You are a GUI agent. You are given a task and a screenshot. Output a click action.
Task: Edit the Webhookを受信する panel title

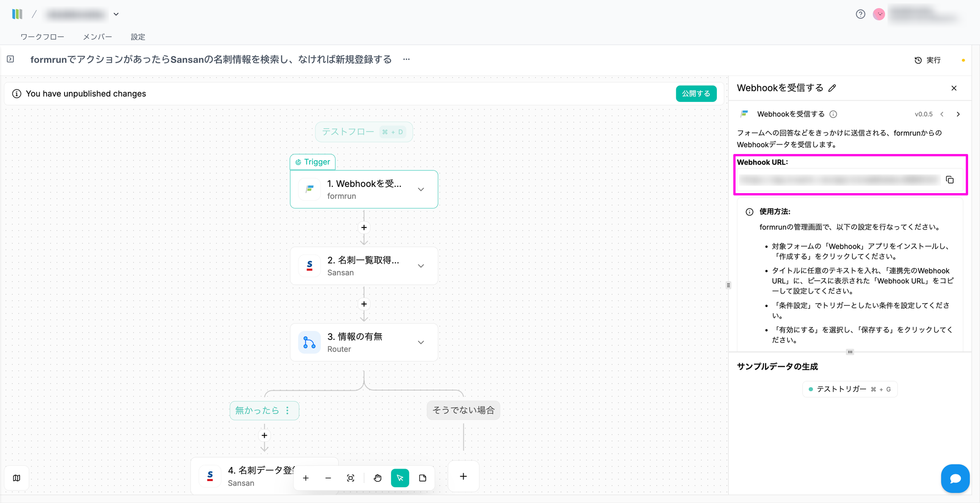pyautogui.click(x=833, y=88)
